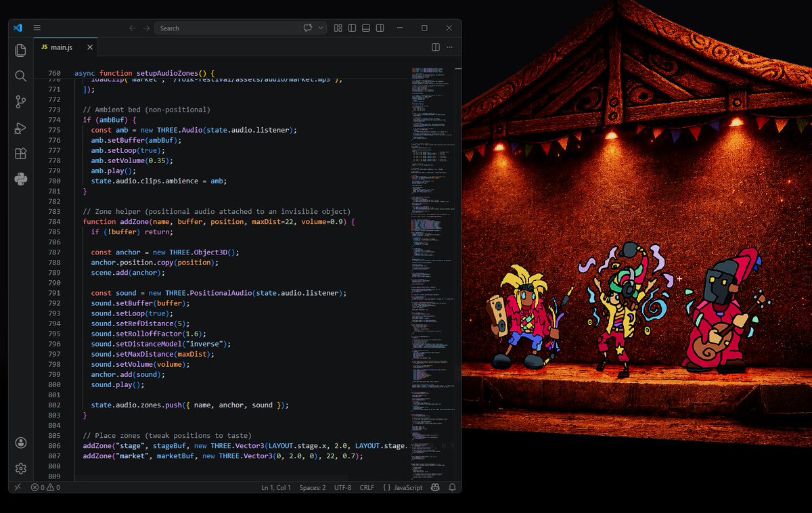The image size is (812, 513).
Task: Click 'amb.setVolume(0.35);' code line
Action: [132, 160]
